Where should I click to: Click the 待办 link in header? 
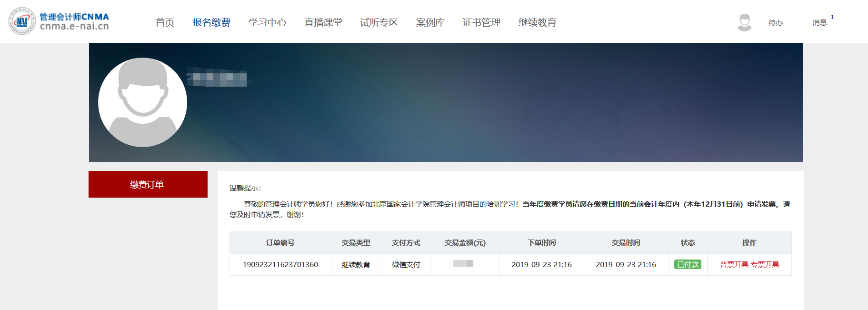776,23
